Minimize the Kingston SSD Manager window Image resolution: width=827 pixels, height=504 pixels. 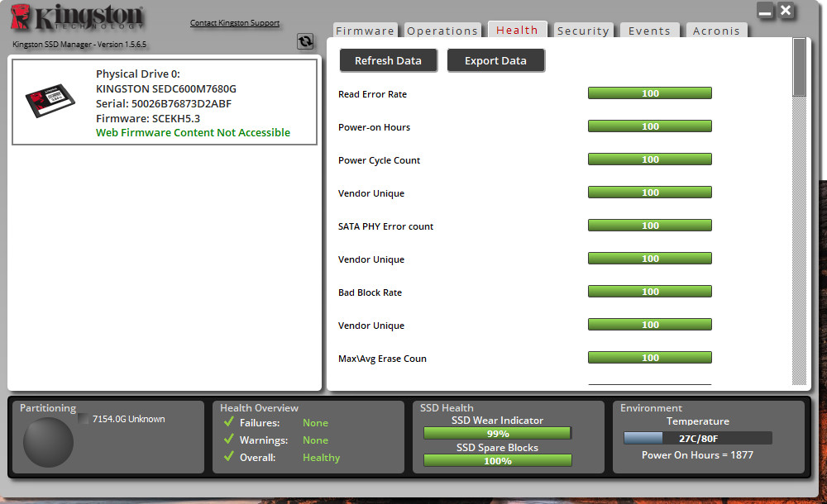point(765,11)
